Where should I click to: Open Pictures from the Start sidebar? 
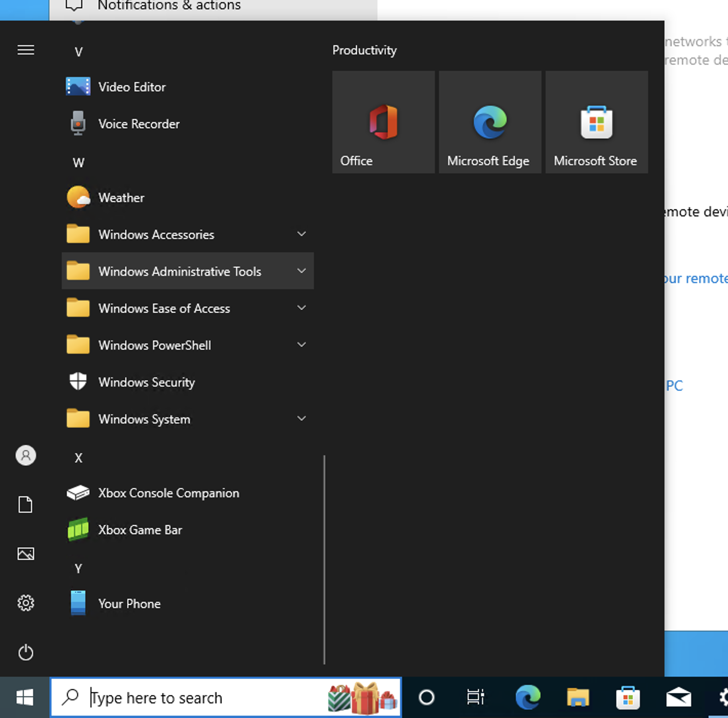[26, 554]
